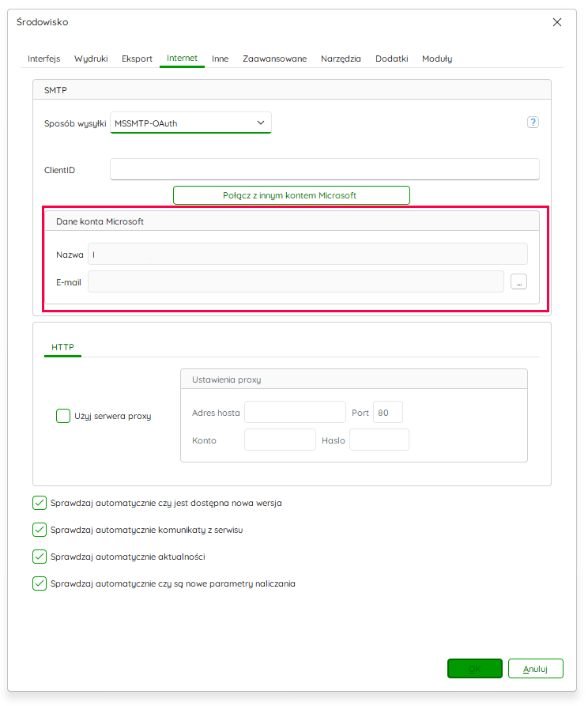Screen dimensions: 588x706
Task: Focus the ClientID input field
Action: coord(325,169)
